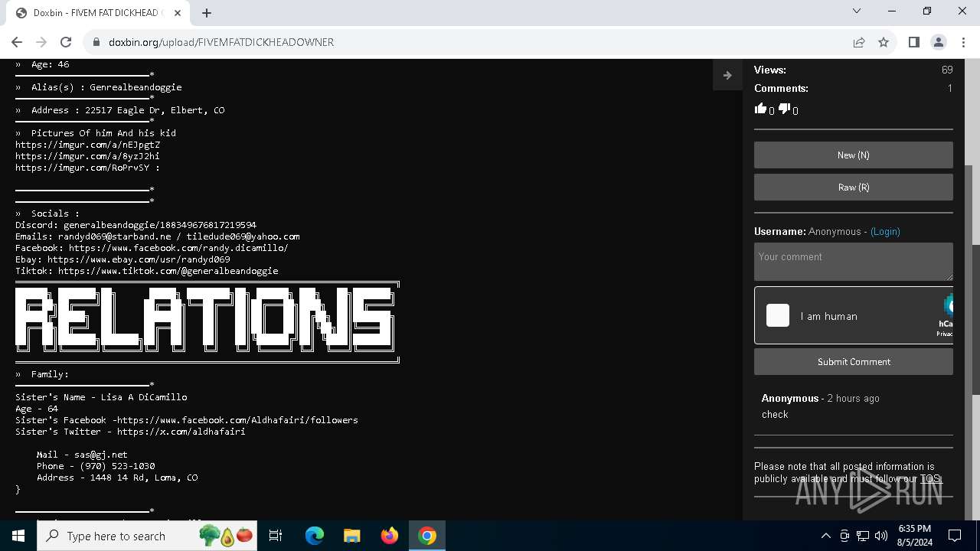Check the I am human checkbox
Screen dimensions: 980x551
click(x=778, y=315)
